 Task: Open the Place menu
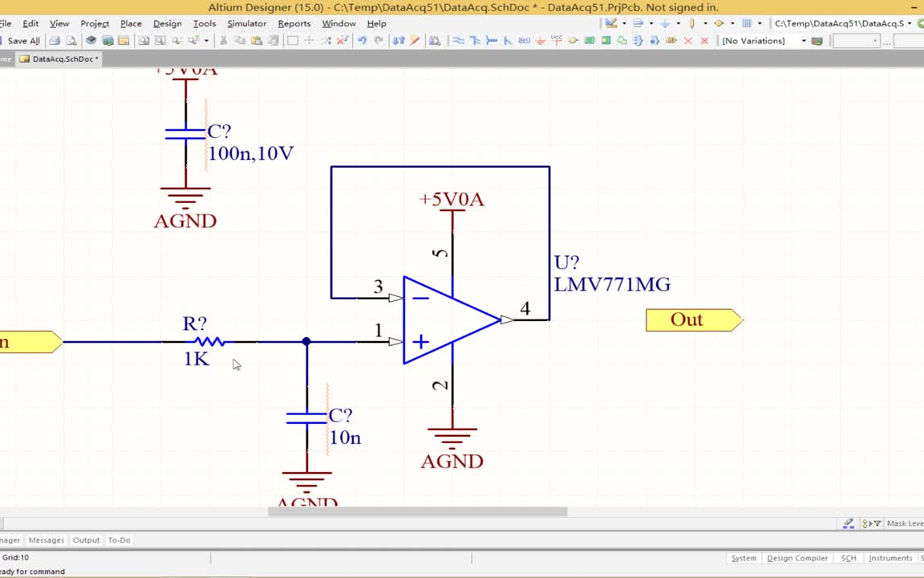tap(130, 23)
